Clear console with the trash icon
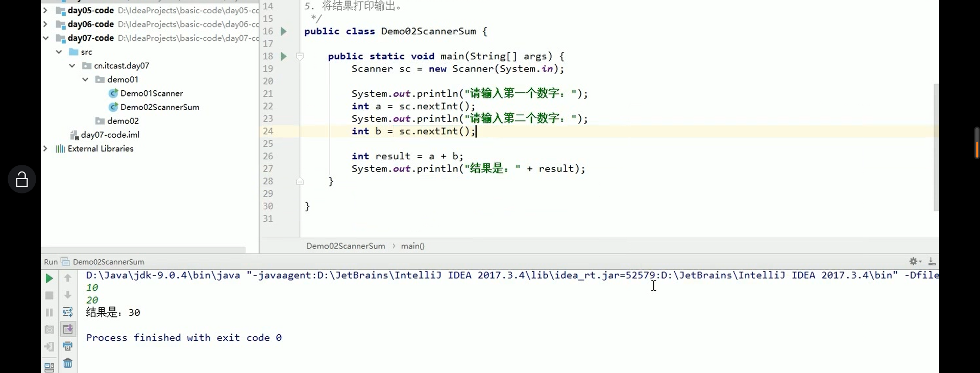This screenshot has height=373, width=980. (x=67, y=363)
